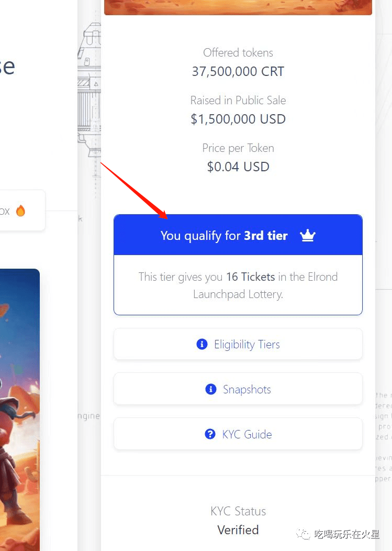Click the question mark icon on KYC Guide
Image resolution: width=392 pixels, height=551 pixels.
coord(210,434)
